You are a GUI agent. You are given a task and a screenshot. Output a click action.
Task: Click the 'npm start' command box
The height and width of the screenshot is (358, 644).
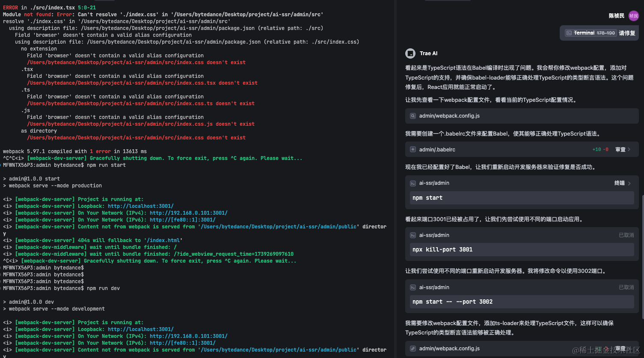tap(522, 198)
